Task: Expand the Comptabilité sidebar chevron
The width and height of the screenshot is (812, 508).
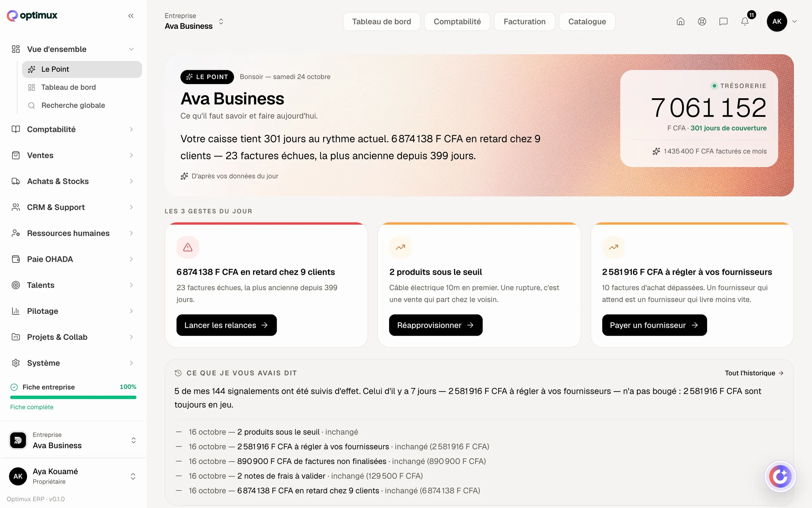Action: [131, 129]
